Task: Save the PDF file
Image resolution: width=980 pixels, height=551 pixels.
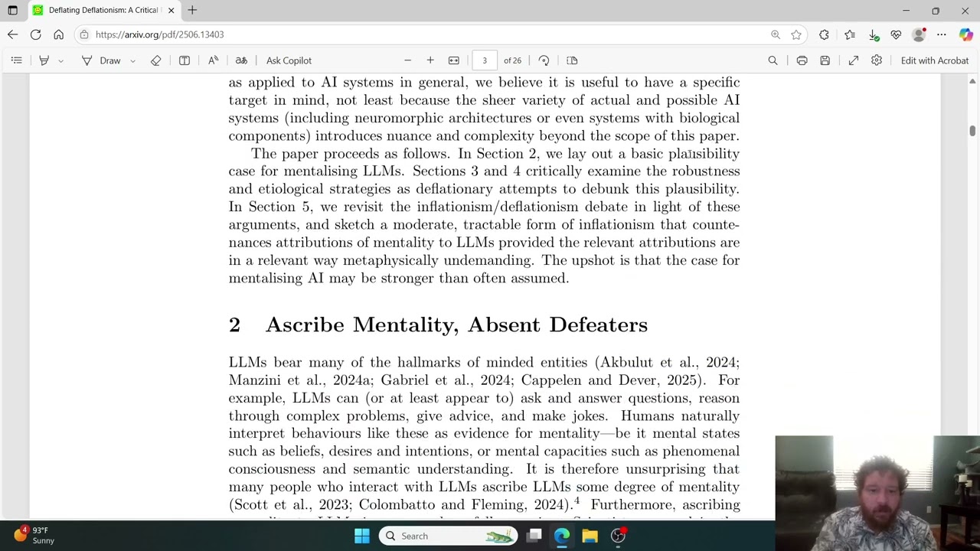Action: click(825, 60)
